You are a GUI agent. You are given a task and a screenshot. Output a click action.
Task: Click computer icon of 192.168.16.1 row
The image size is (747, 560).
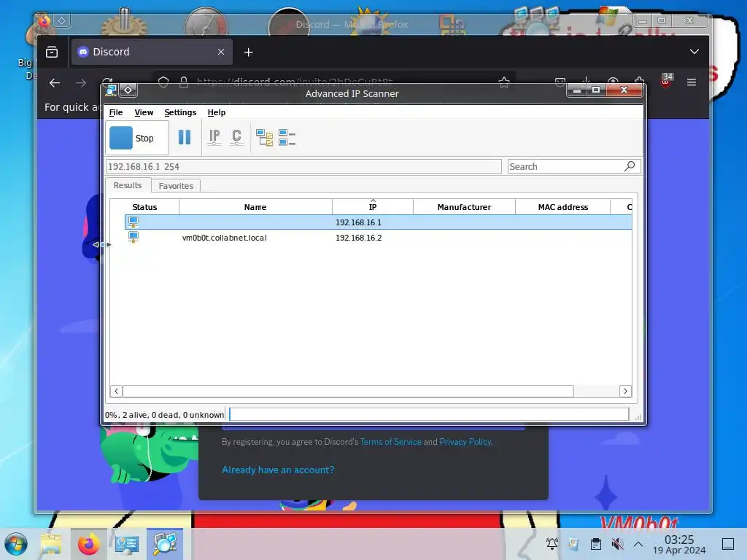coord(133,222)
